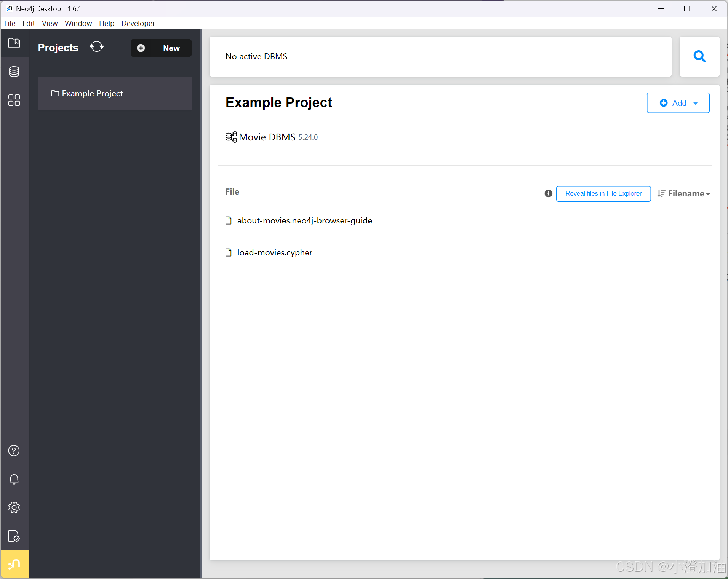Click the yellow Neo4j logo icon
728x579 pixels.
[x=14, y=564]
